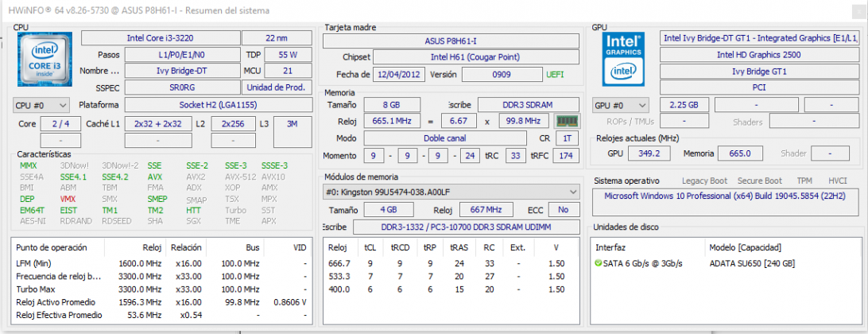Click the 22 nm process field

[x=277, y=37]
